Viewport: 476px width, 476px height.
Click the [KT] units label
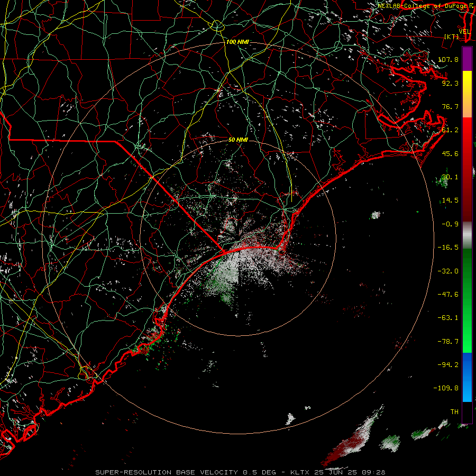pyautogui.click(x=452, y=36)
